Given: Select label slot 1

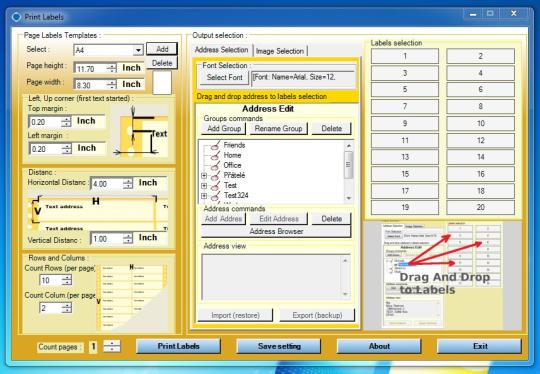Looking at the screenshot, I should tap(405, 56).
